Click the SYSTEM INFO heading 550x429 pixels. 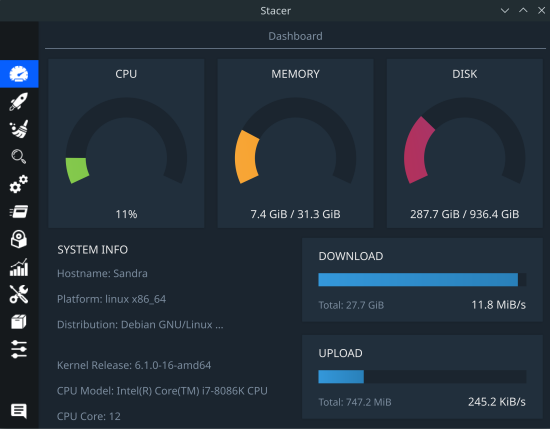[x=93, y=250]
